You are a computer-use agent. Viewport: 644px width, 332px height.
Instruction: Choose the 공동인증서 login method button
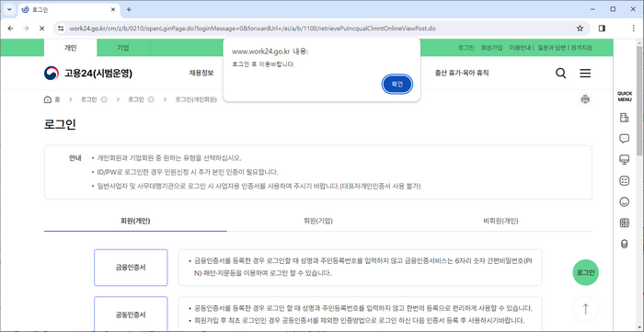pos(131,315)
